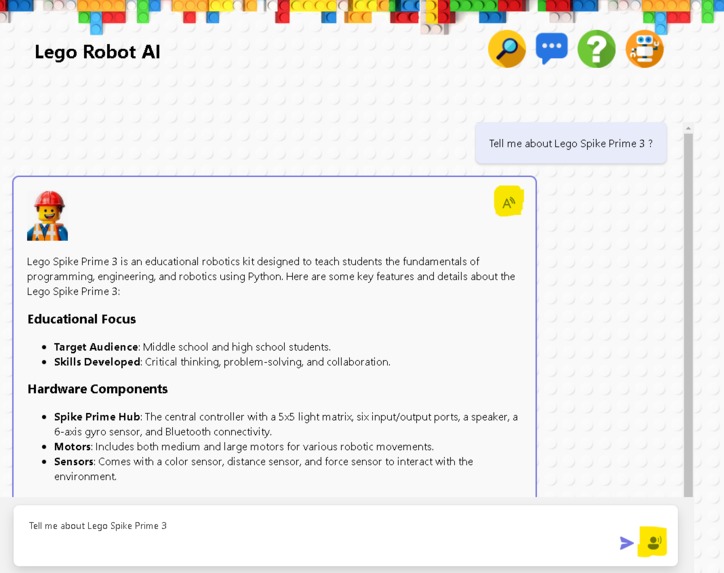
Task: Click the message input field
Action: pyautogui.click(x=345, y=536)
